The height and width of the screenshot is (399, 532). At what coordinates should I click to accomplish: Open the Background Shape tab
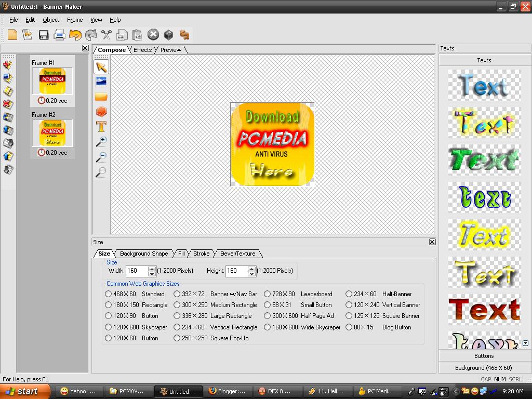click(144, 254)
